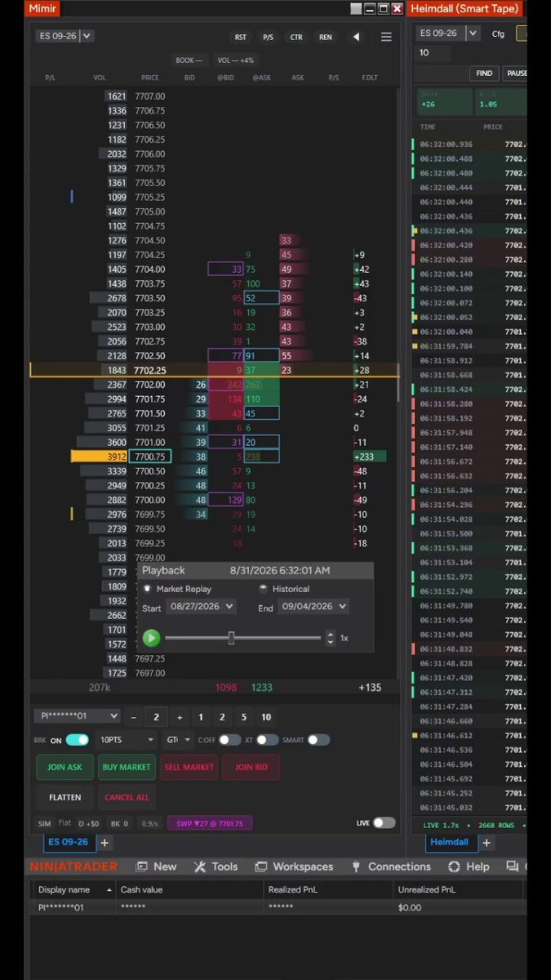Click the P/S toolbar button
Image resolution: width=551 pixels, height=980 pixels.
pyautogui.click(x=268, y=38)
